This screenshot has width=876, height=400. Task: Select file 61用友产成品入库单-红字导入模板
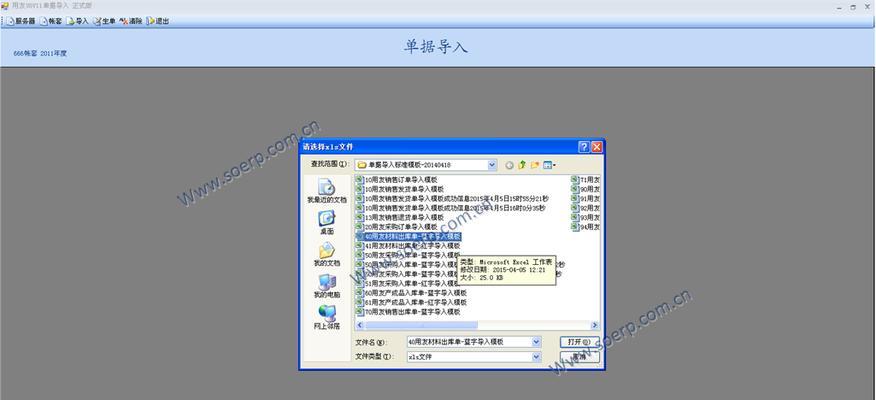click(x=411, y=302)
